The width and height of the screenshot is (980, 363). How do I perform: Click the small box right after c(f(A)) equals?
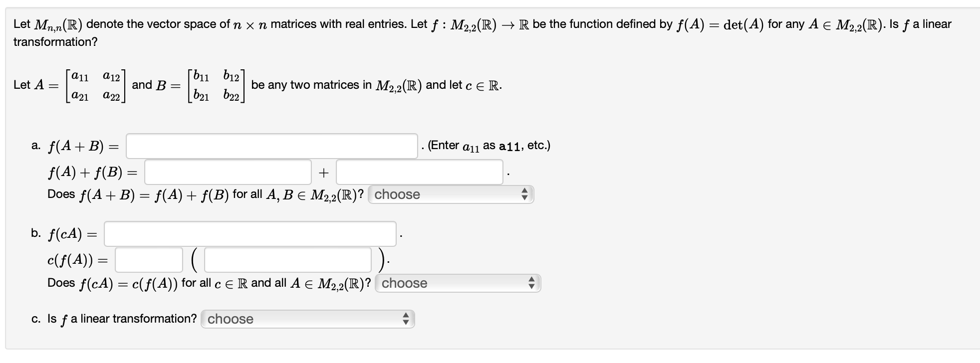[x=148, y=259]
